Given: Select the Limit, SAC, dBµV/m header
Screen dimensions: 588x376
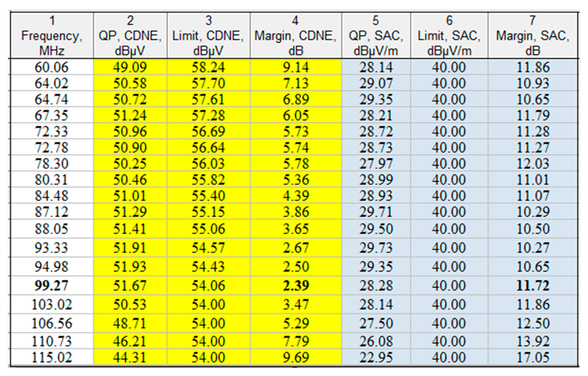Looking at the screenshot, I should pos(449,36).
